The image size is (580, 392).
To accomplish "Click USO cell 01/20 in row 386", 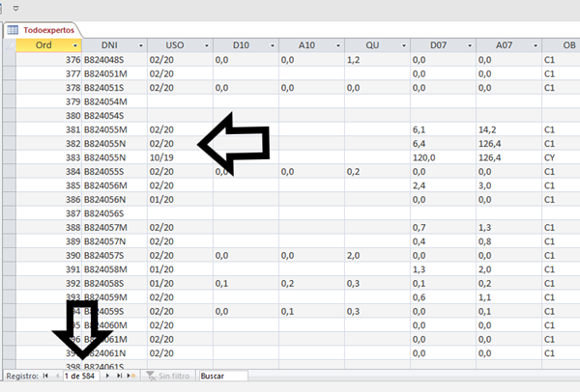I will point(180,200).
